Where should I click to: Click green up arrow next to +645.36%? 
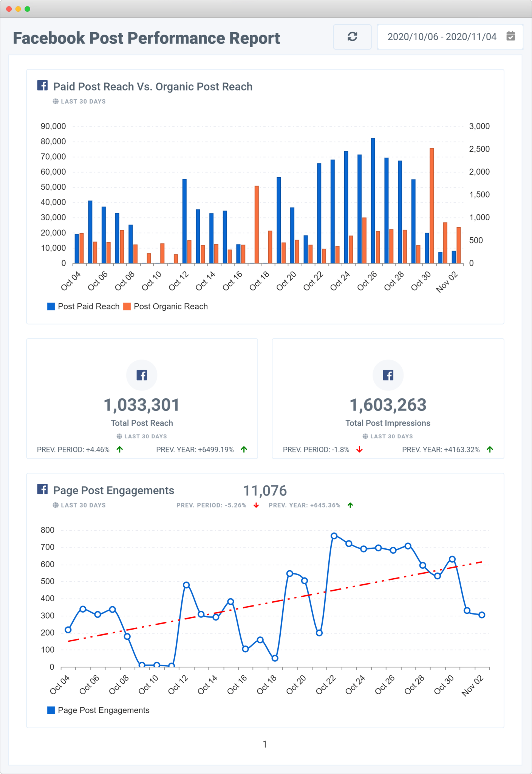click(350, 505)
